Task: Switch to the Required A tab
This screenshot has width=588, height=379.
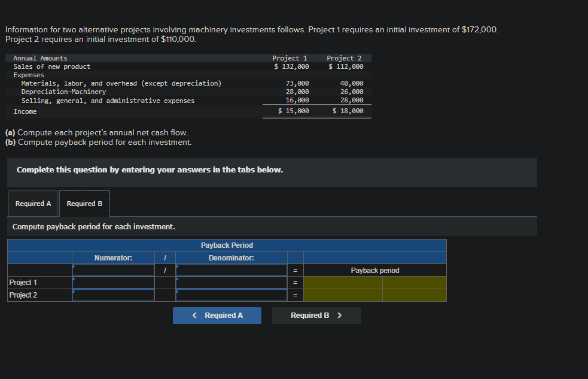Action: (x=33, y=204)
